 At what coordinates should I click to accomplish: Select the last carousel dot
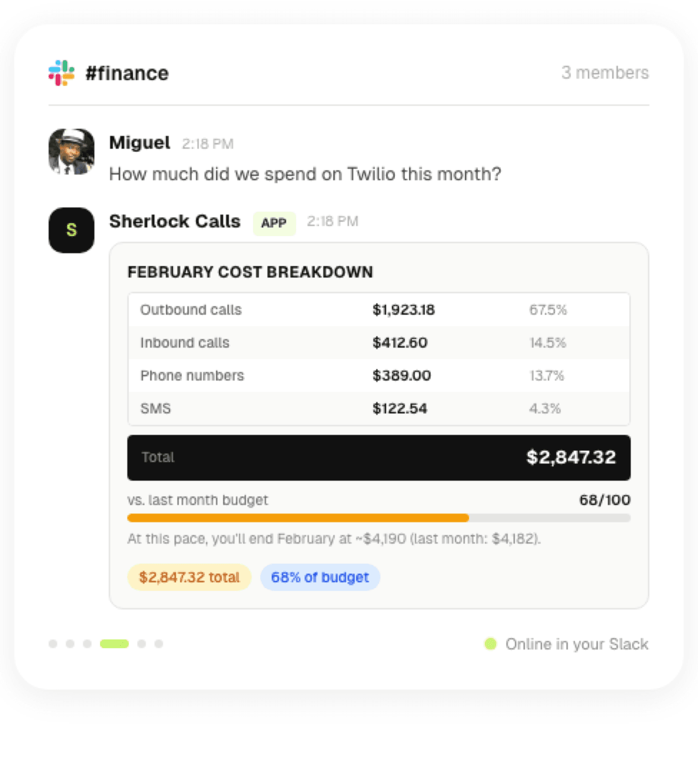coord(159,644)
